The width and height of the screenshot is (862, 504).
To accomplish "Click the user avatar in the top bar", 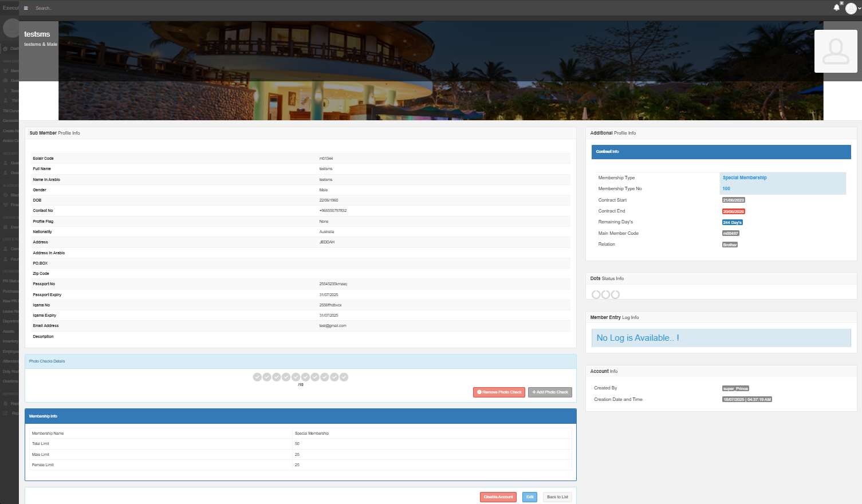I will (x=851, y=9).
